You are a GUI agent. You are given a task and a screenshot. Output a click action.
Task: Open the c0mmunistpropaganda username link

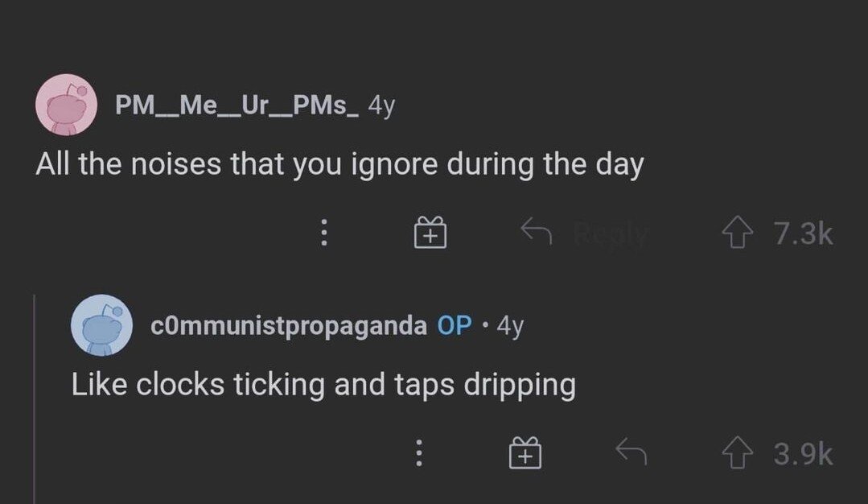coord(289,325)
